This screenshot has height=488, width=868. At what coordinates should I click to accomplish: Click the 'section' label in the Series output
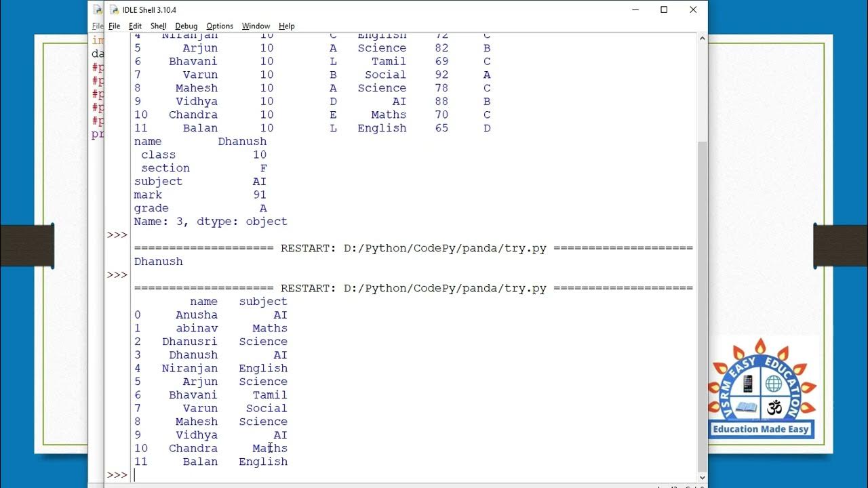[x=165, y=168]
